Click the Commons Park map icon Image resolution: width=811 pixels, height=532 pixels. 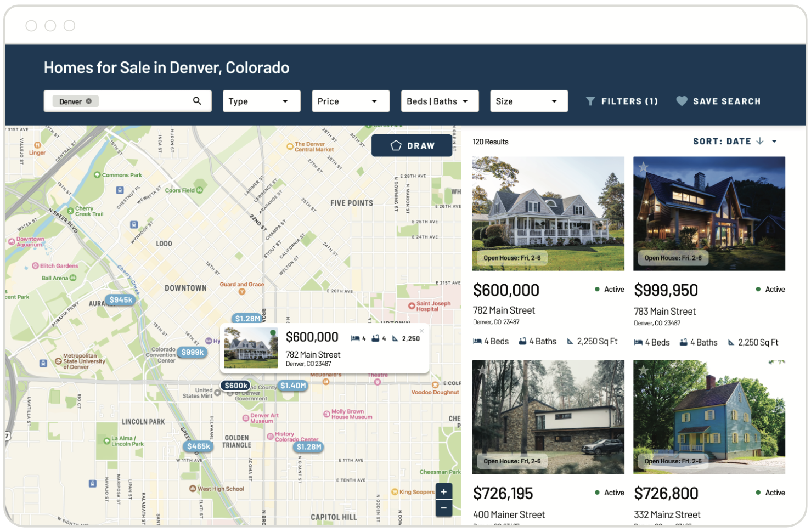(97, 175)
